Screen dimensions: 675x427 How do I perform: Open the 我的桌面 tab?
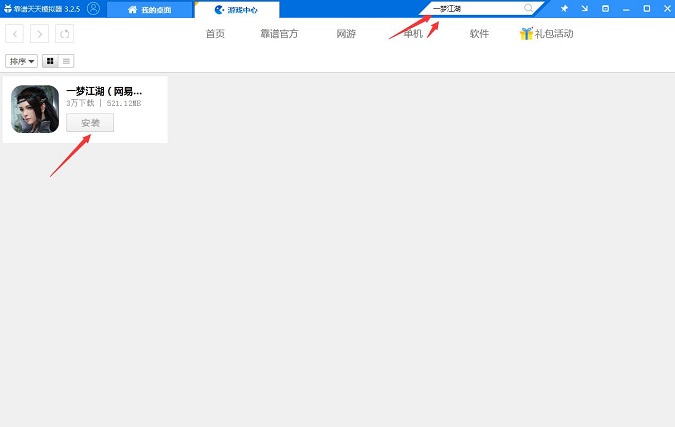click(149, 9)
